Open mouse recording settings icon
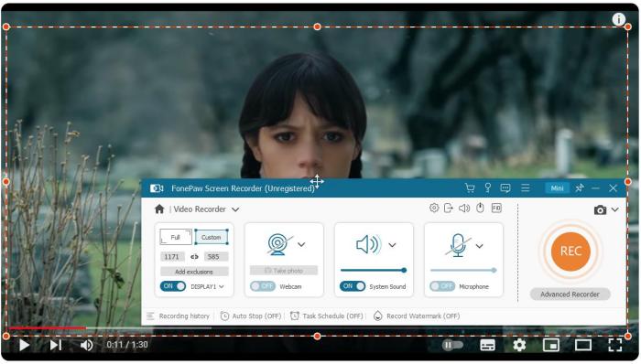Screen dimensions: 641x364 [481, 209]
